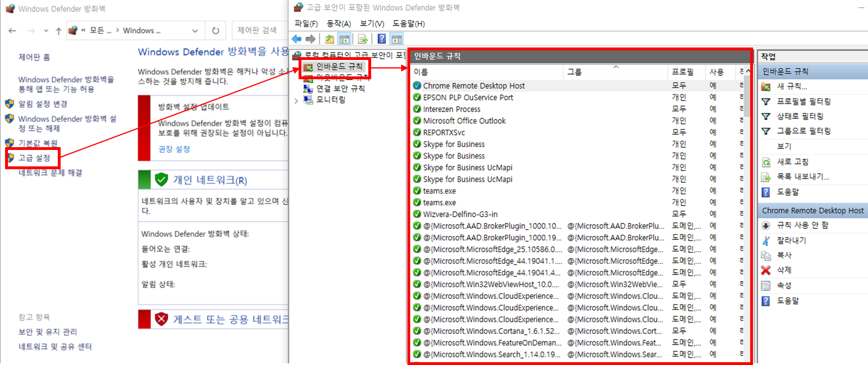
Task: Select the Microsoft.Windows.Search rule row
Action: point(578,354)
